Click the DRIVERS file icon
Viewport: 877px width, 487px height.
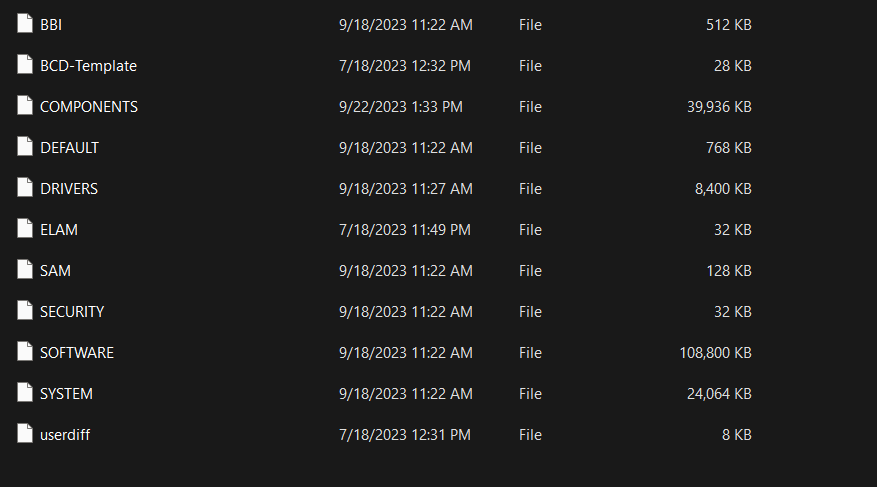click(25, 187)
